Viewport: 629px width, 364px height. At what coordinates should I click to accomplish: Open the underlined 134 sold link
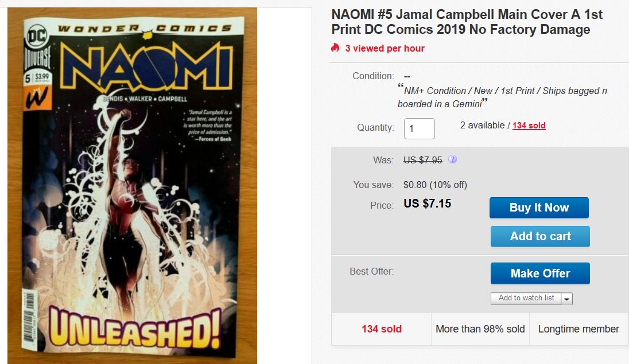(x=529, y=126)
